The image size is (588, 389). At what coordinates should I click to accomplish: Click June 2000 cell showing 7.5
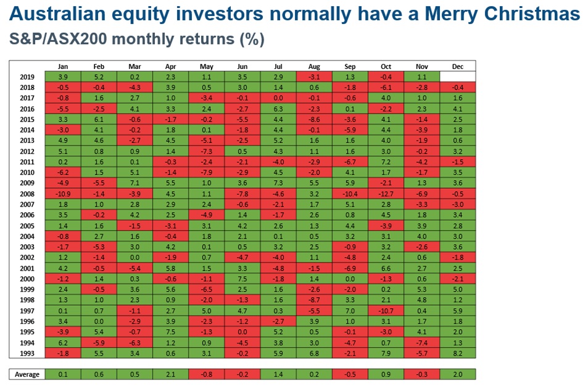point(242,279)
